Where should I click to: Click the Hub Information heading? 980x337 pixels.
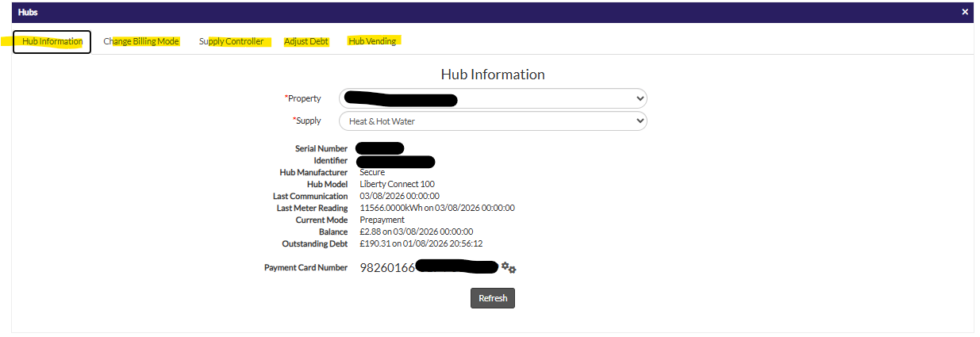[x=493, y=75]
